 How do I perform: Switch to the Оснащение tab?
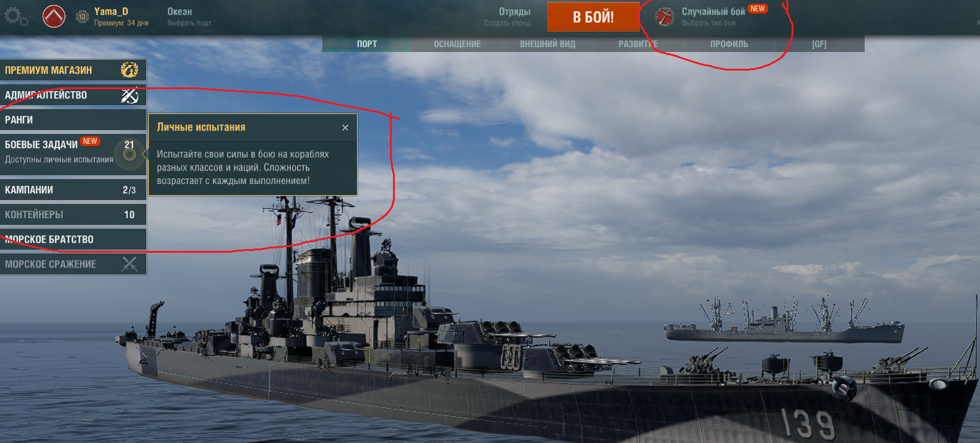[x=457, y=44]
